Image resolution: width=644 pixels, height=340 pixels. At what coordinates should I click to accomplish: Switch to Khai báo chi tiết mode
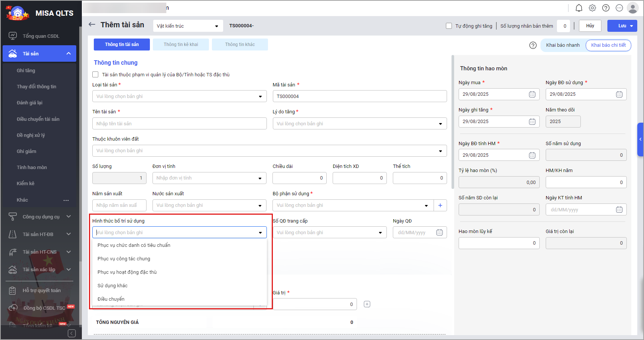608,45
